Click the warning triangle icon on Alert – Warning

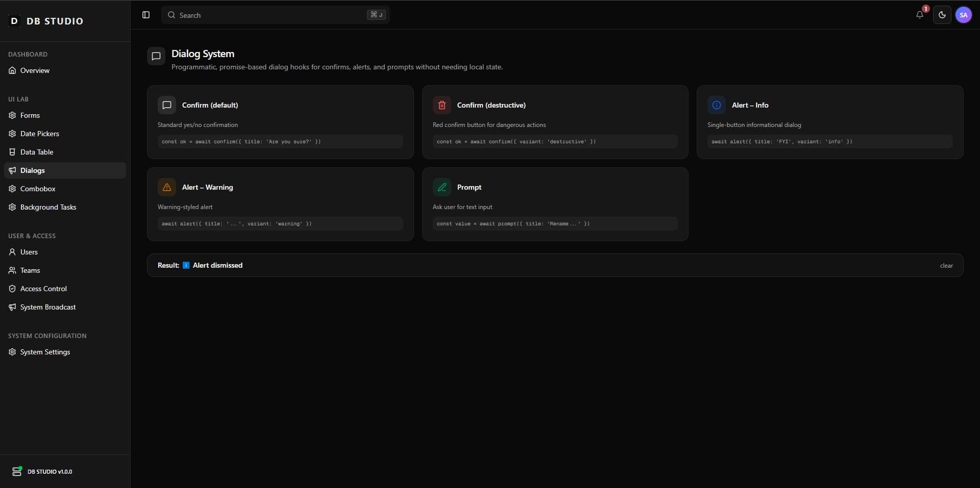pos(166,187)
